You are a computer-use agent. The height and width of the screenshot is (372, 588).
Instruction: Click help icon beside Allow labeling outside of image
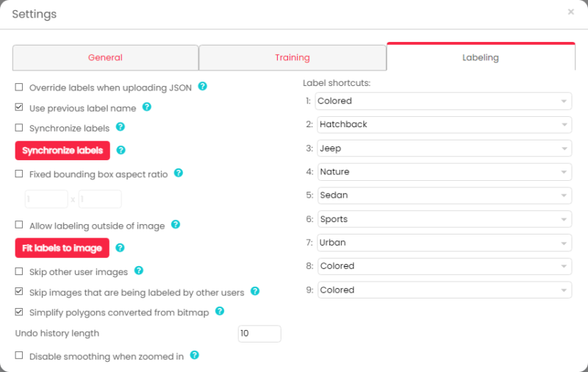tap(176, 225)
